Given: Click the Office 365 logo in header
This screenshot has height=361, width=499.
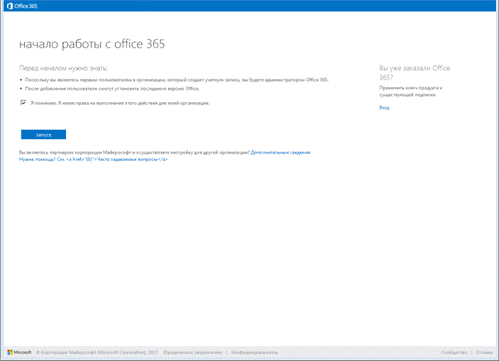Looking at the screenshot, I should click(22, 6).
